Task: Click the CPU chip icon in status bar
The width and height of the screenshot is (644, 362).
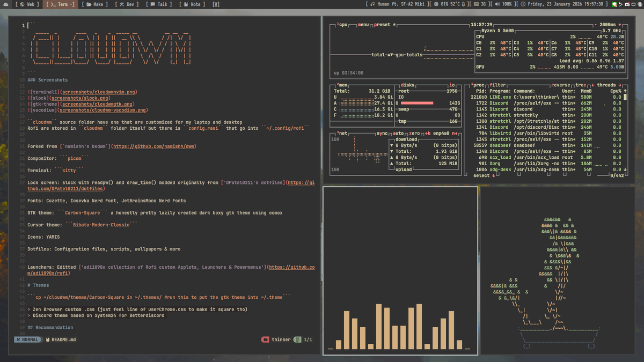Action: [x=436, y=4]
